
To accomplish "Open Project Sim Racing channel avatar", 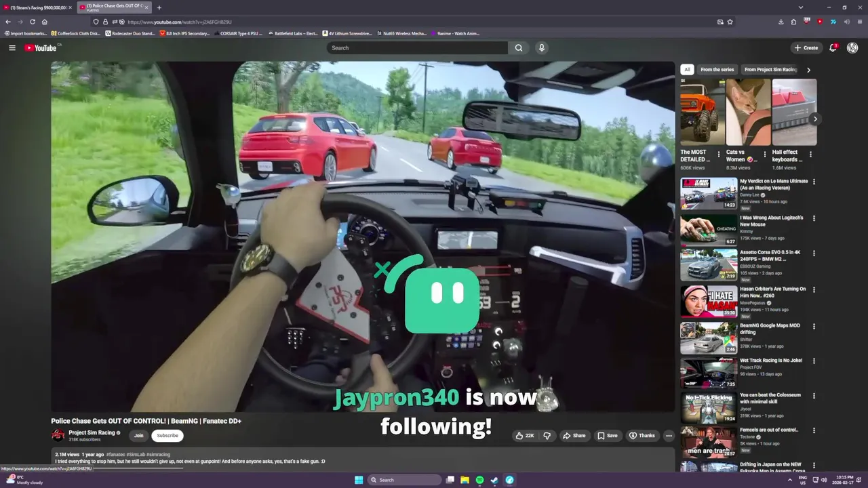I will pos(58,435).
